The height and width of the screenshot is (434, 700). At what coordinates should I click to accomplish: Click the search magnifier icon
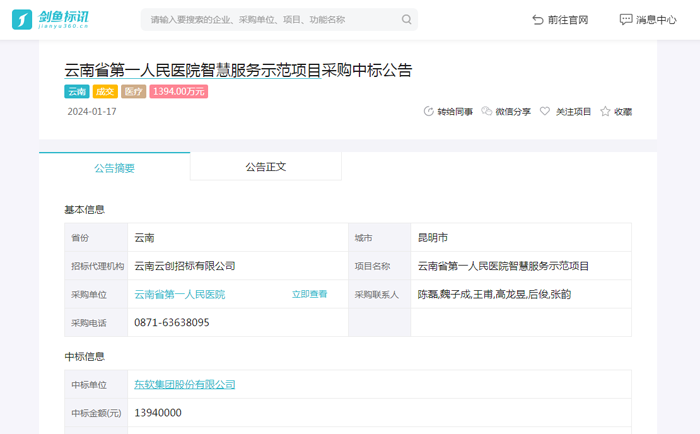(406, 20)
